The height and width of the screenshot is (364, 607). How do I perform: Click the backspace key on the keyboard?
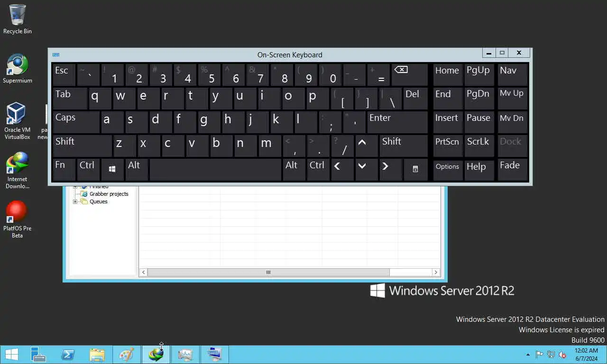[x=410, y=75]
